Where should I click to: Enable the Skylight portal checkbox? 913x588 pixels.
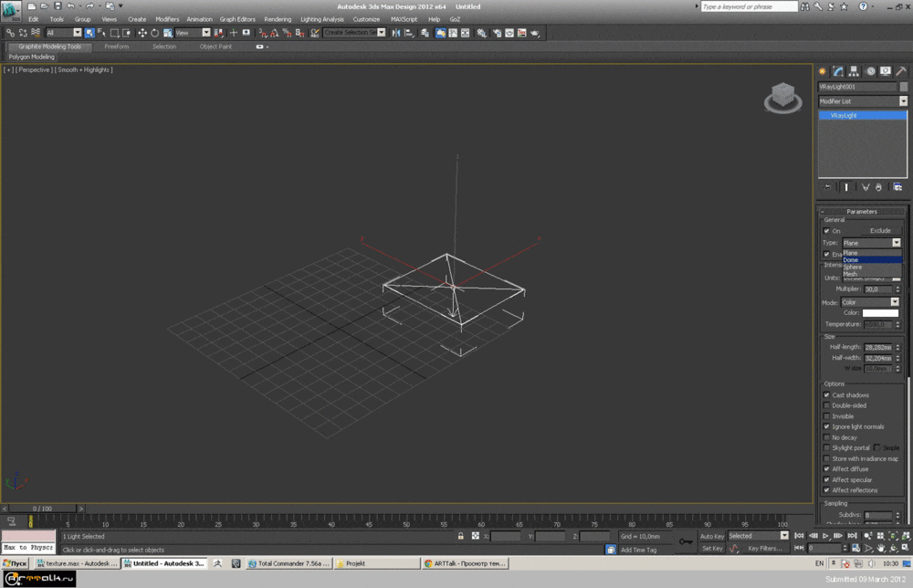pos(826,447)
